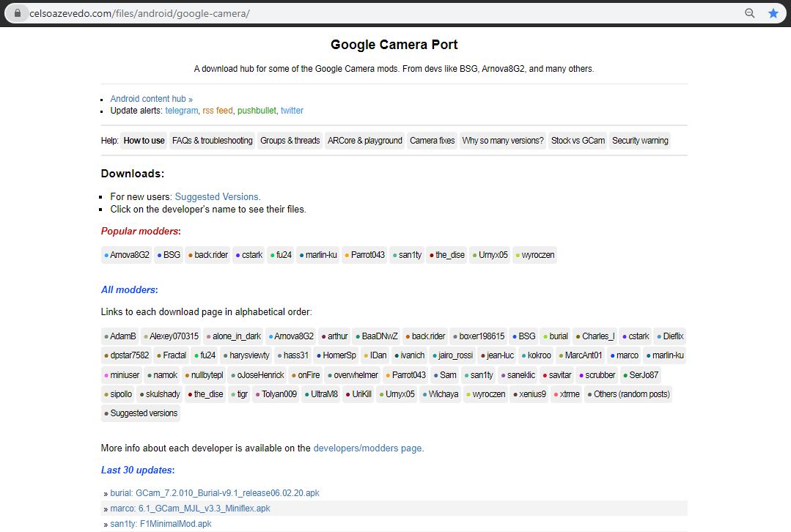Open Fractal modder page
The width and height of the screenshot is (791, 532).
click(172, 355)
